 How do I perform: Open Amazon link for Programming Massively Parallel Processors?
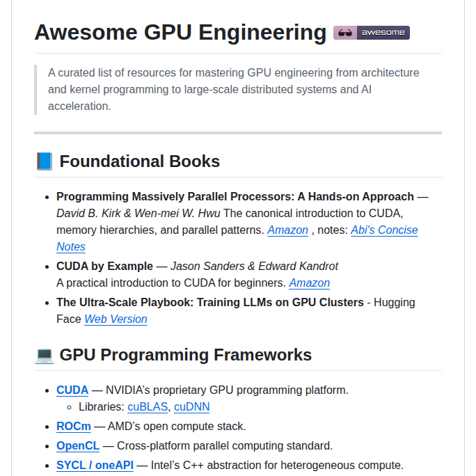coord(287,230)
